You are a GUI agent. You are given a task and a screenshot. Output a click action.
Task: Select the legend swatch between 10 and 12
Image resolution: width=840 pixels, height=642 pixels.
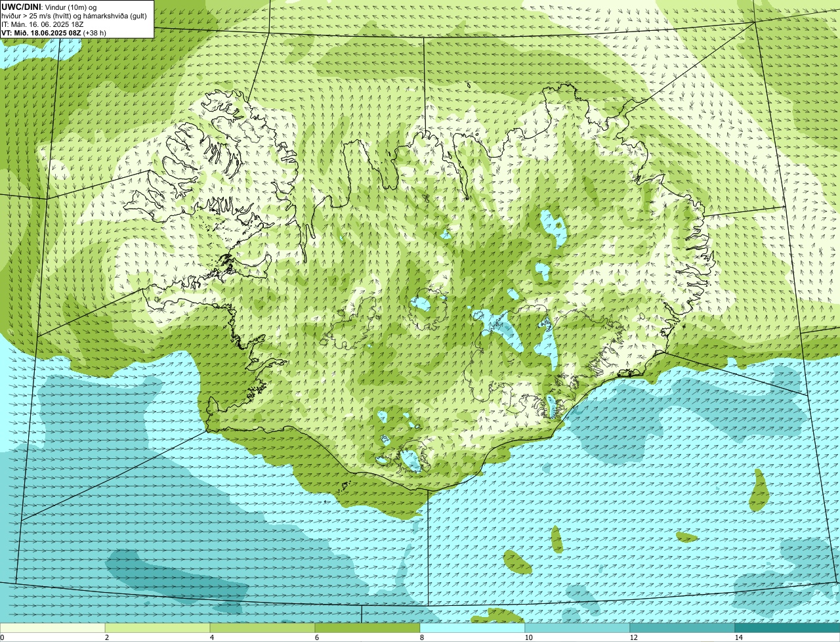point(577,628)
